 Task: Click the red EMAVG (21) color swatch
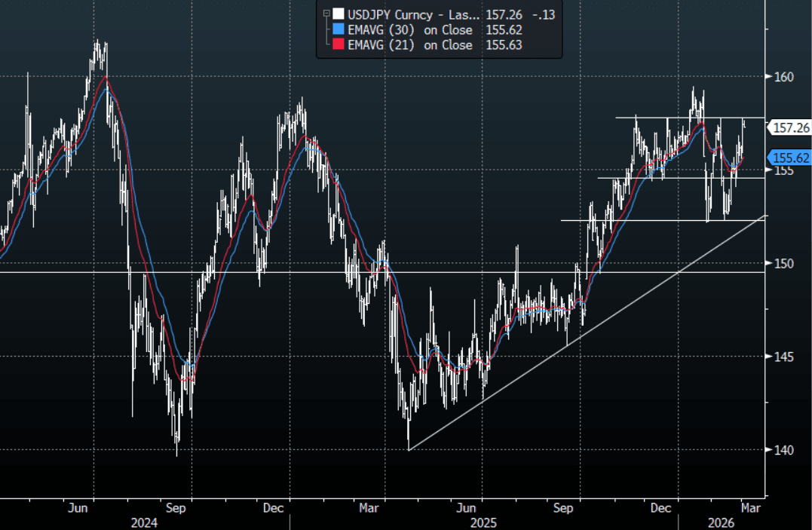click(x=339, y=45)
